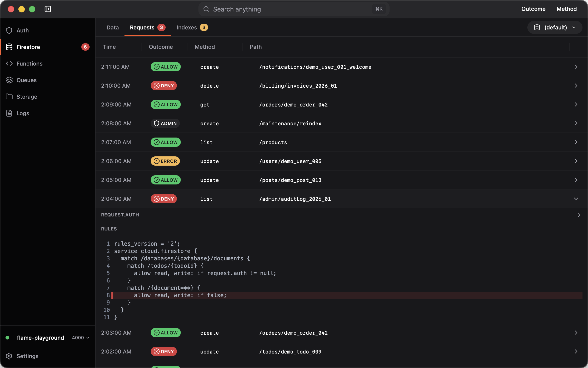Click the Firestore database icon
This screenshot has height=368, width=588.
9,47
